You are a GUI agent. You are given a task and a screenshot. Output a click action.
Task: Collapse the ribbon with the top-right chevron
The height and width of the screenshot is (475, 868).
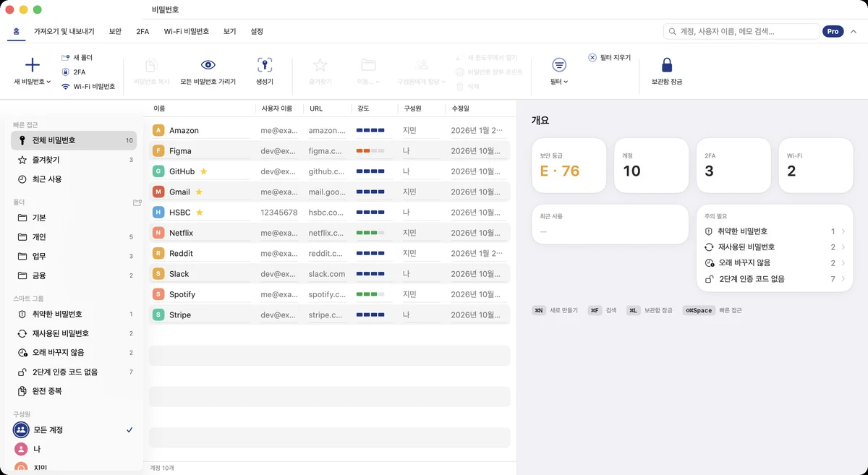click(854, 32)
